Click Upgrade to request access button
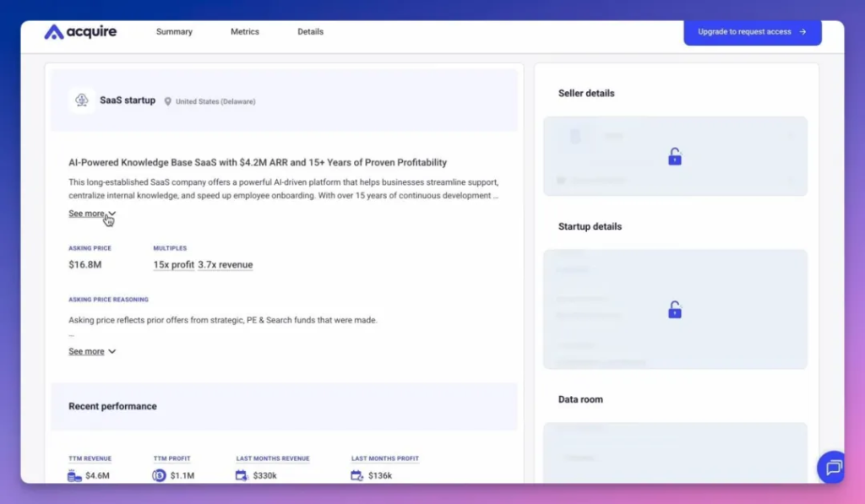Screen dimensions: 865x504 [744, 32]
